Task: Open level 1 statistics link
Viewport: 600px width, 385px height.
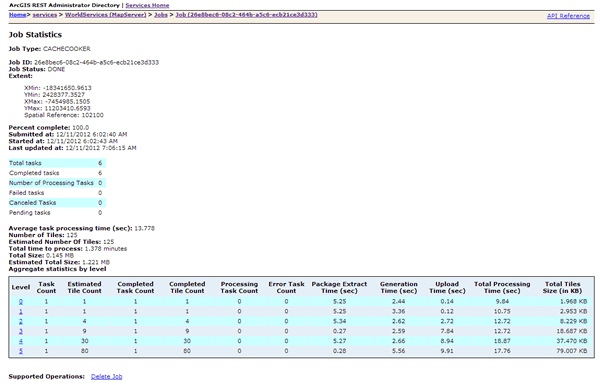Action: tap(21, 312)
